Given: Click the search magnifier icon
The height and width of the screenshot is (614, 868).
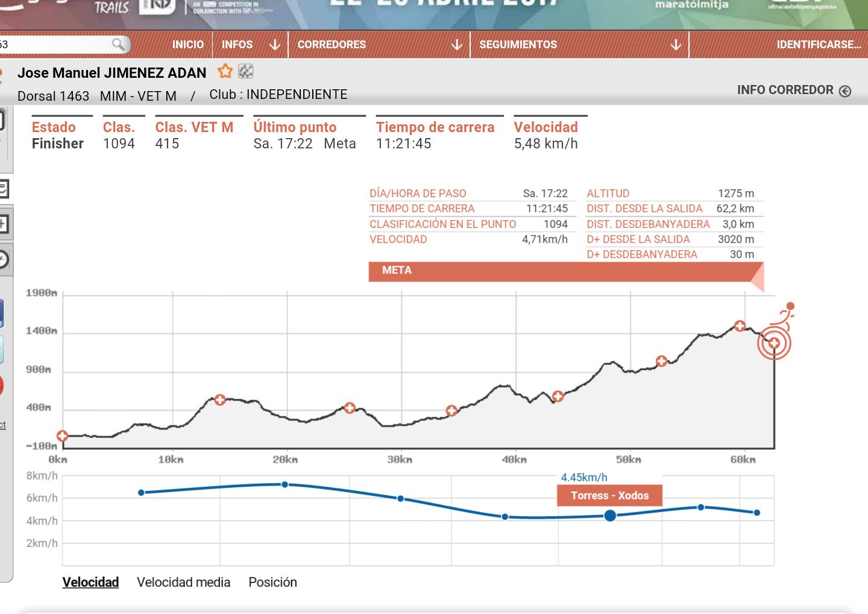Looking at the screenshot, I should (x=118, y=44).
